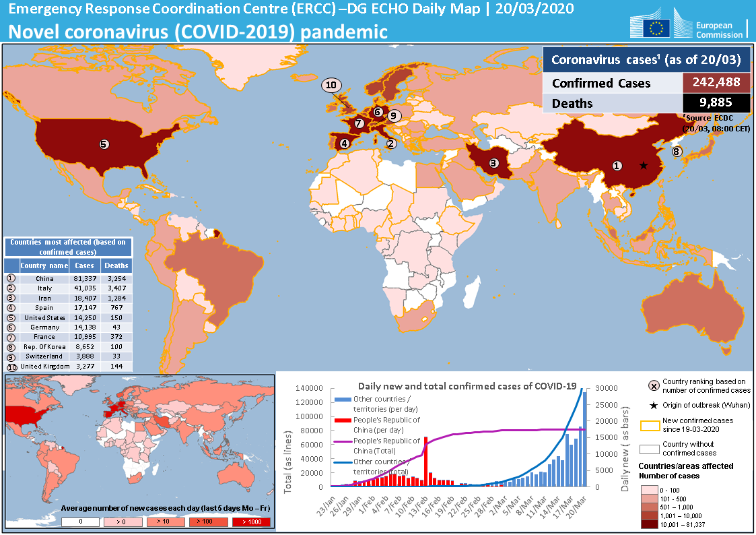The width and height of the screenshot is (756, 535).
Task: Select the United States row in the table
Action: (68, 317)
